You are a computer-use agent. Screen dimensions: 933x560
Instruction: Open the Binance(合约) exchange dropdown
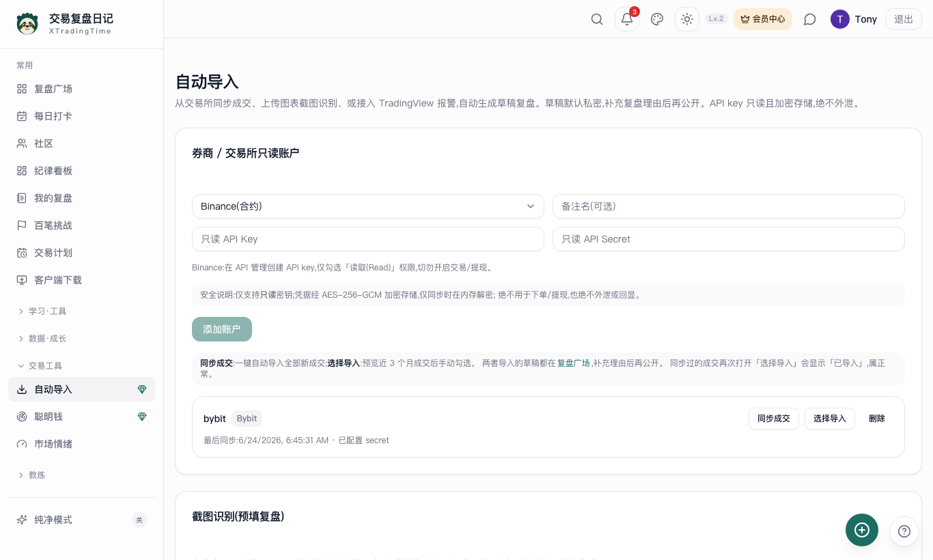(368, 206)
